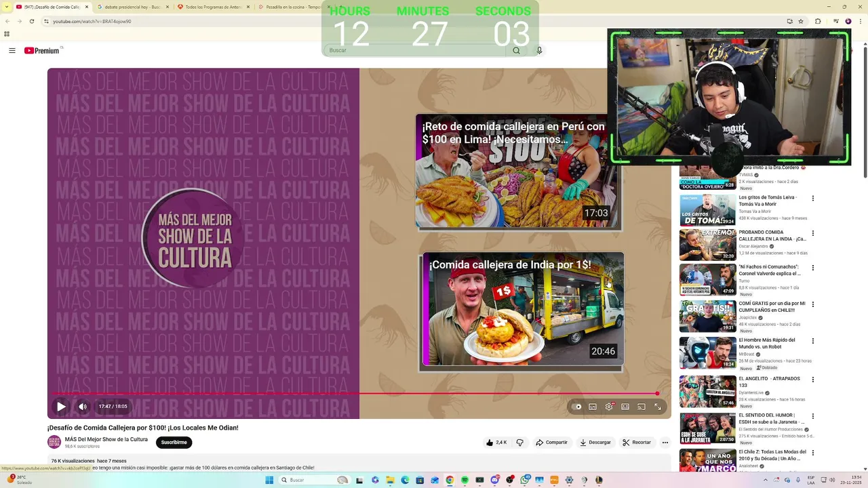
Task: Open options for PROBANDO COMIDA CALLEJERA video
Action: click(813, 233)
